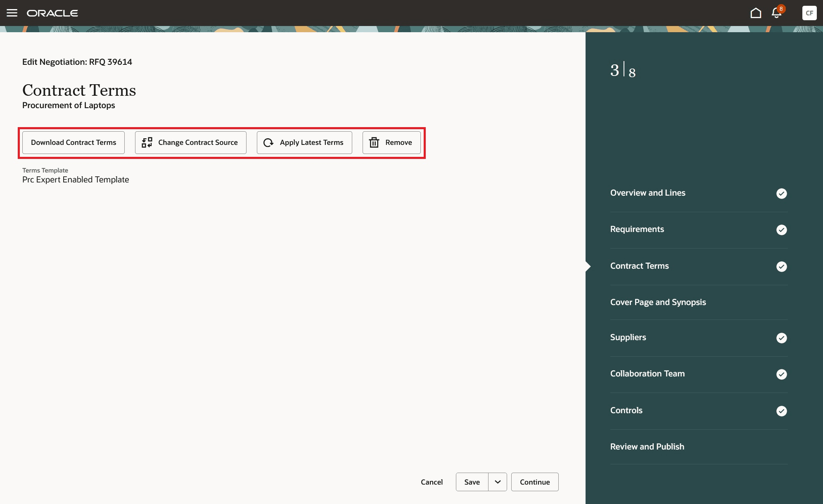Click the Oracle logo
The image size is (823, 504).
click(52, 13)
